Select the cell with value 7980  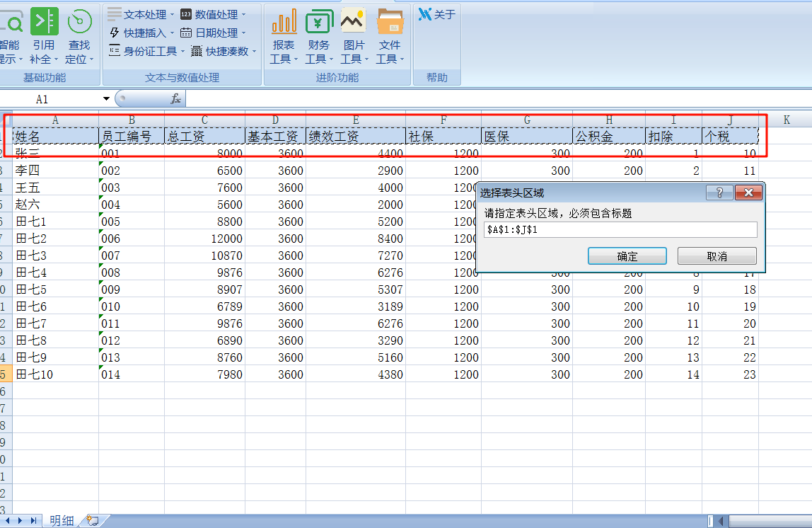pos(204,374)
